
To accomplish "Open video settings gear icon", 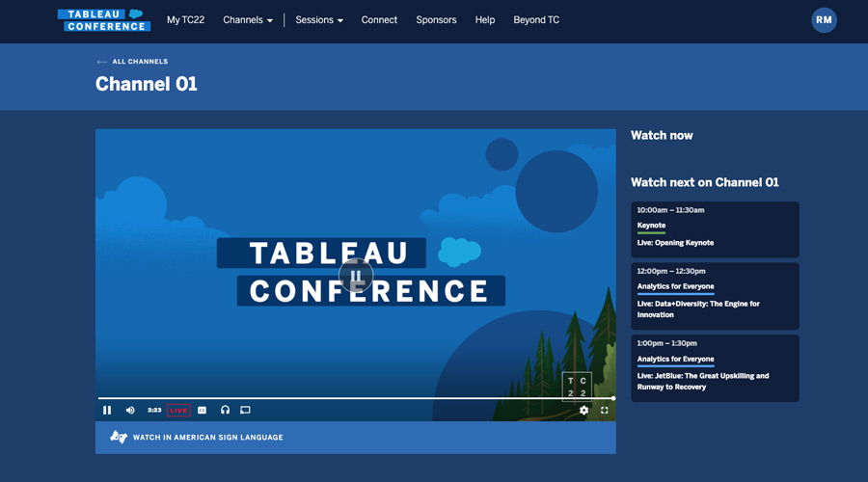I will [x=583, y=410].
